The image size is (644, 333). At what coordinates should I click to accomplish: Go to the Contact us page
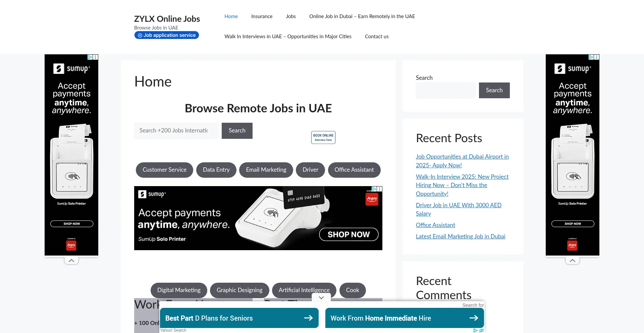tap(376, 37)
